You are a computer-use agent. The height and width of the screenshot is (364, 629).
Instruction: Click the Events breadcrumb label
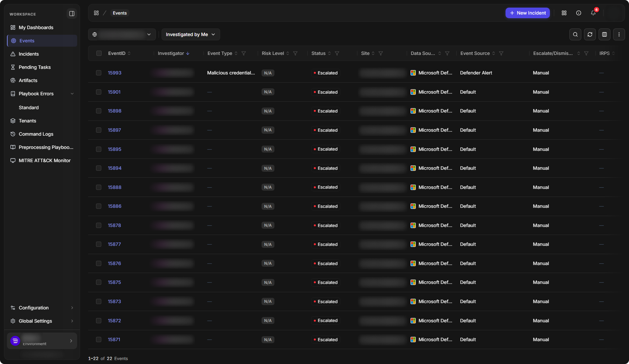coord(120,13)
